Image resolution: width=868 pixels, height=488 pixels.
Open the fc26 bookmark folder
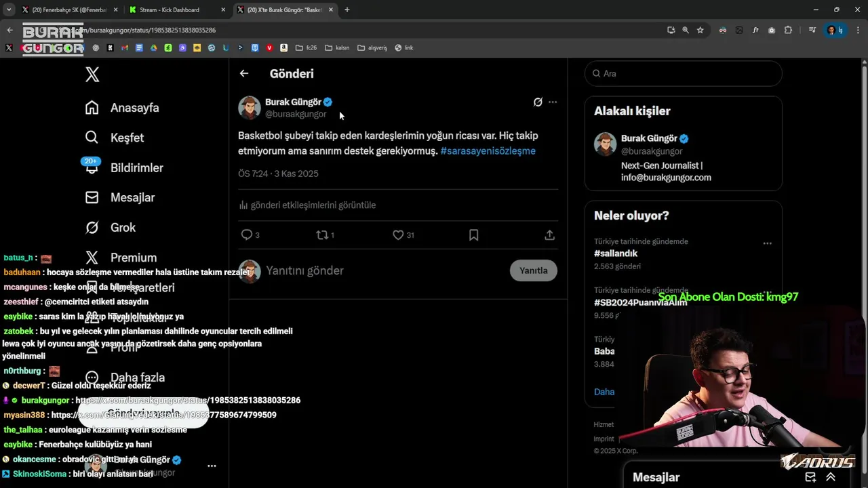pos(307,47)
